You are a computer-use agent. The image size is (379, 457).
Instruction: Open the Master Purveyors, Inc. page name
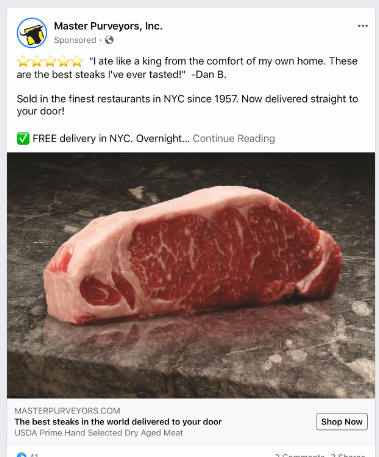(108, 26)
